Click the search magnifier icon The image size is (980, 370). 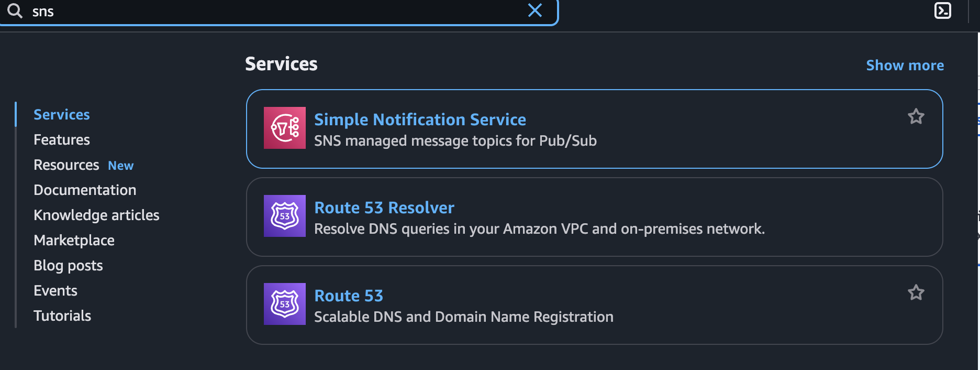[15, 10]
